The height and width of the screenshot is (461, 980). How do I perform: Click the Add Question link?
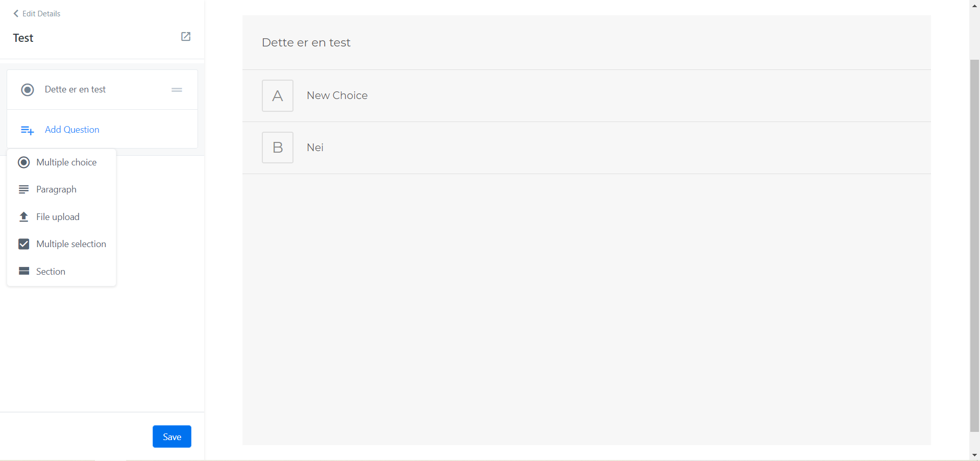[72, 130]
